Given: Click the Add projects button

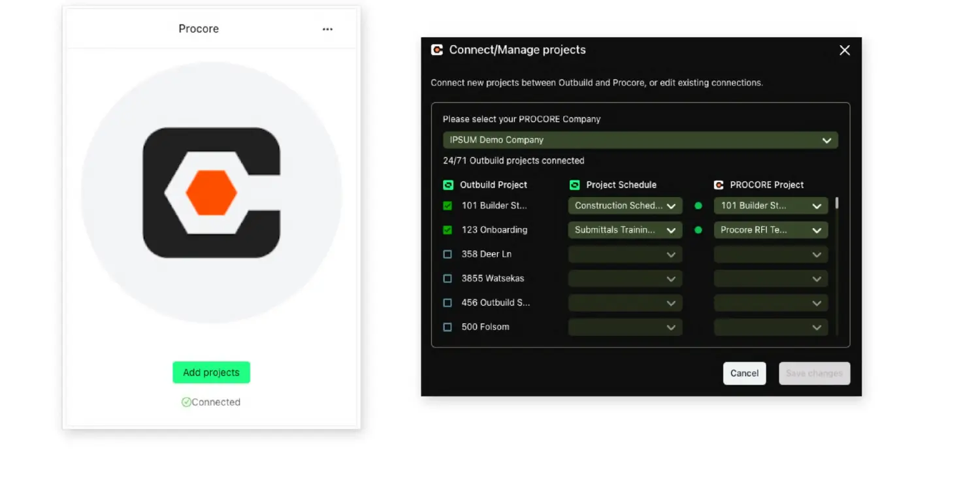Looking at the screenshot, I should (210, 372).
